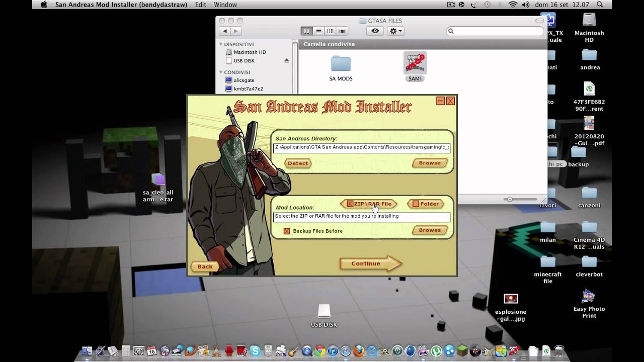The image size is (644, 362).
Task: Click the date and time in menu bar
Action: pyautogui.click(x=562, y=5)
